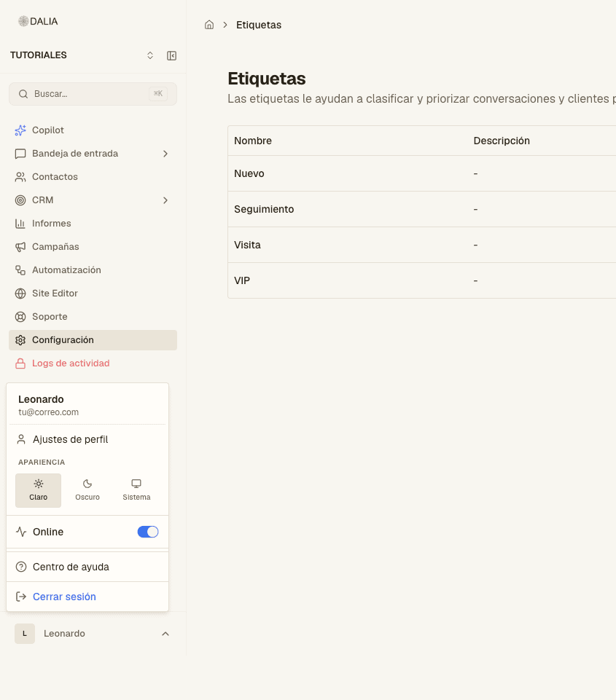Click the Campañas megaphone icon

20,247
